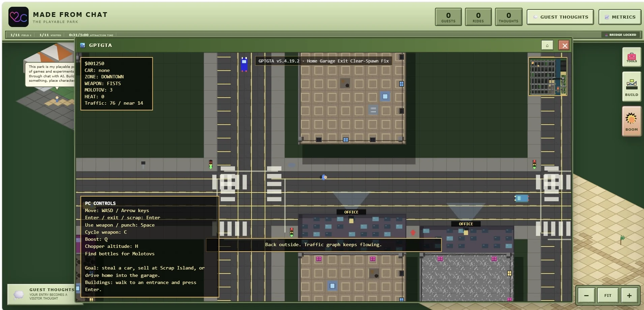Open the Tools panel icon
This screenshot has width=644, height=310.
click(632, 57)
